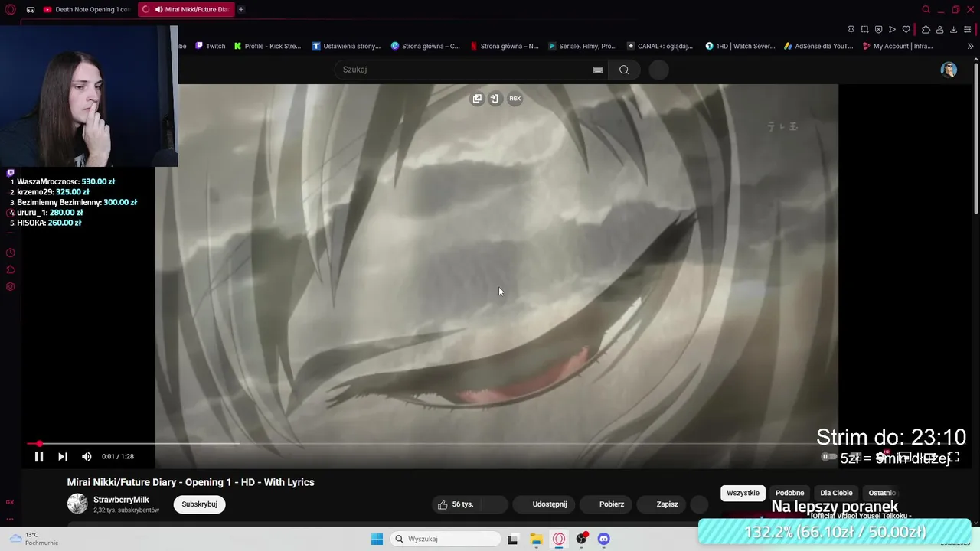980x551 pixels.
Task: Open the bookmarks heart icon
Action: point(906,29)
